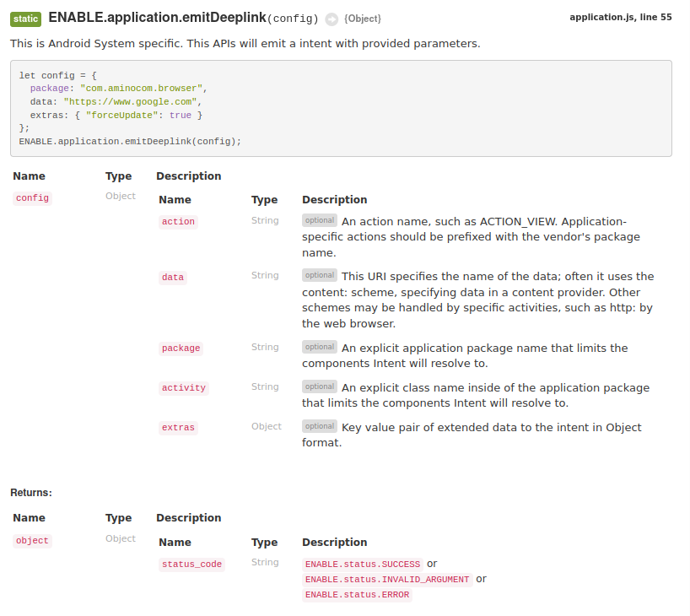Click the package parameter name
This screenshot has height=616, width=690.
pyautogui.click(x=181, y=349)
